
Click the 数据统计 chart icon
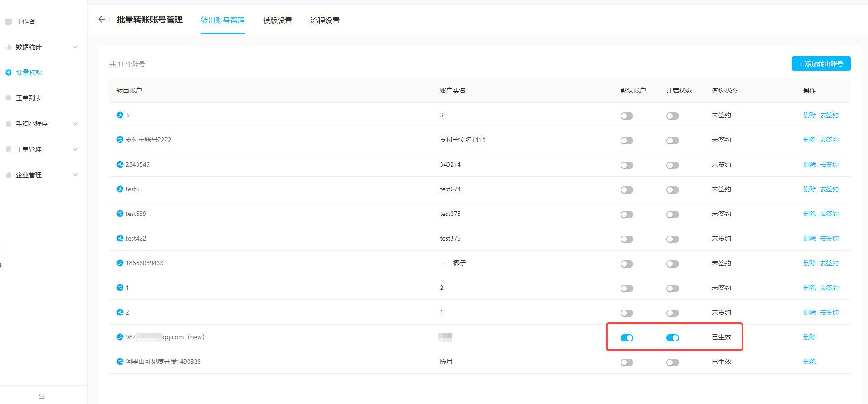pyautogui.click(x=9, y=47)
